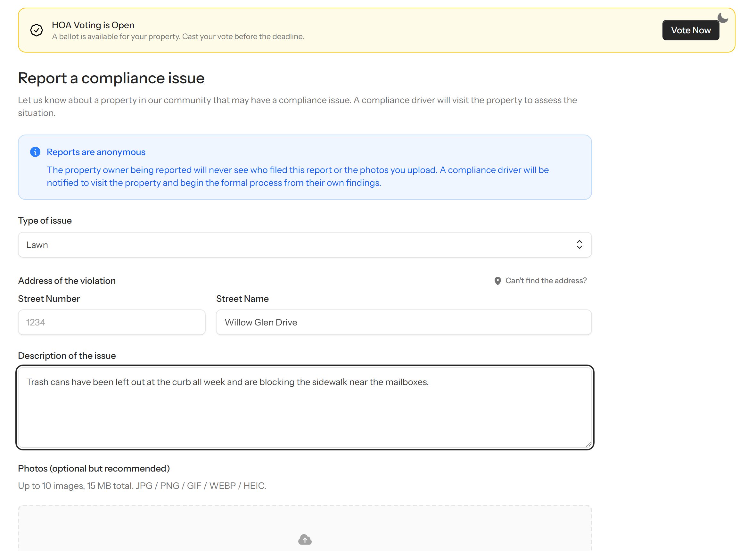Click the ballot availability message in the banner

point(178,36)
